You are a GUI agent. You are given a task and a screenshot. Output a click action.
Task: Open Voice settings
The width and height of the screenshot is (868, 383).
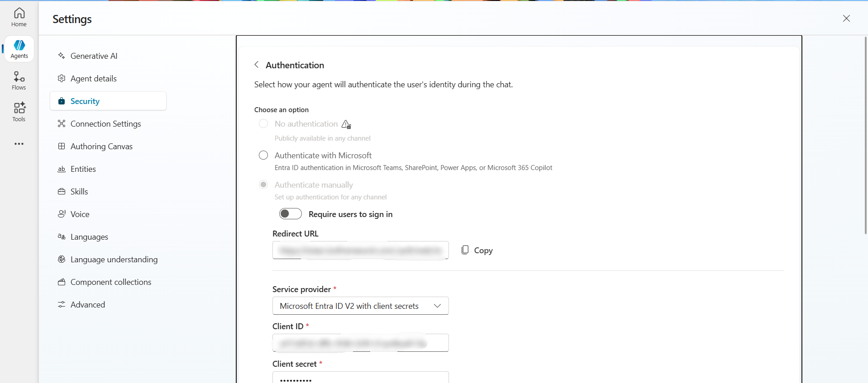(x=108, y=214)
